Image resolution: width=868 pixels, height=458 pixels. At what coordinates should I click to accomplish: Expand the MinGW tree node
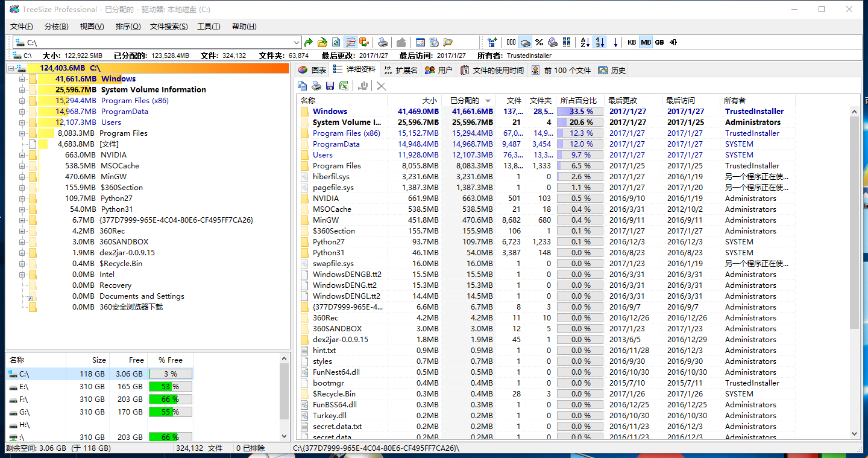point(22,177)
